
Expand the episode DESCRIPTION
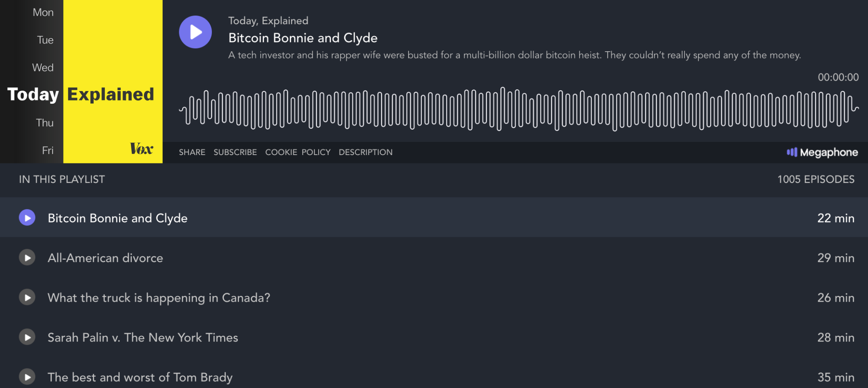365,152
